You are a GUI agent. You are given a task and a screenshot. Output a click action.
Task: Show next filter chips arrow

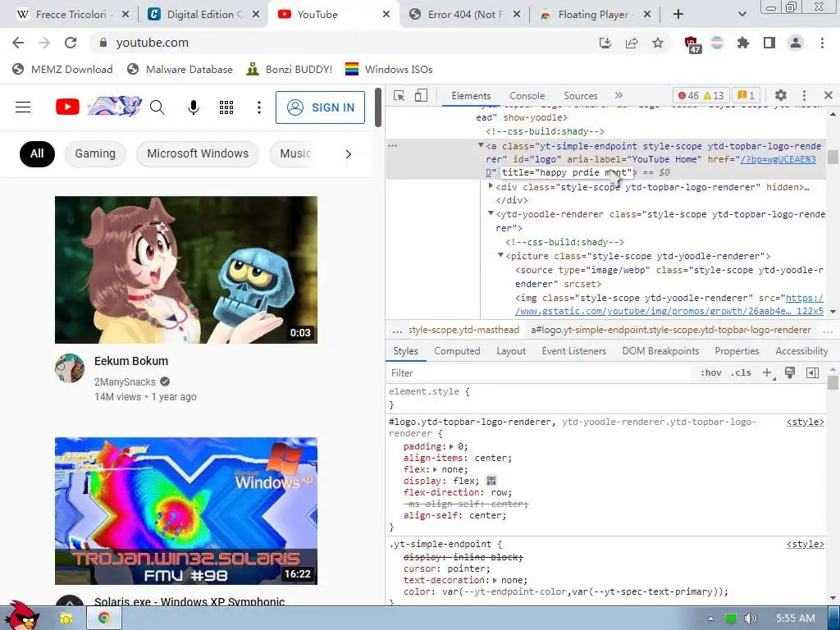coord(348,154)
